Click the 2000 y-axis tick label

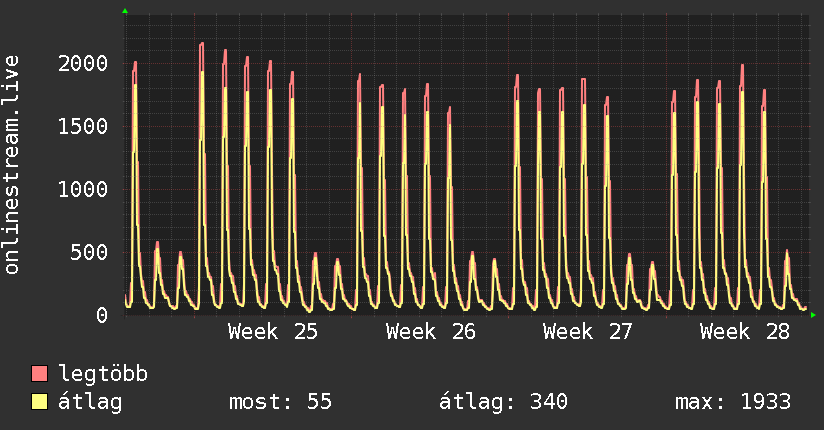click(83, 64)
